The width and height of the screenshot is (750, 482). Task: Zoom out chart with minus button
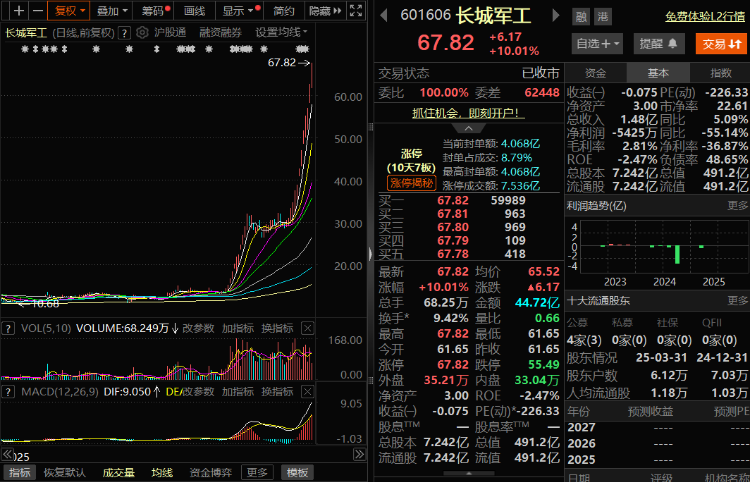[38, 11]
